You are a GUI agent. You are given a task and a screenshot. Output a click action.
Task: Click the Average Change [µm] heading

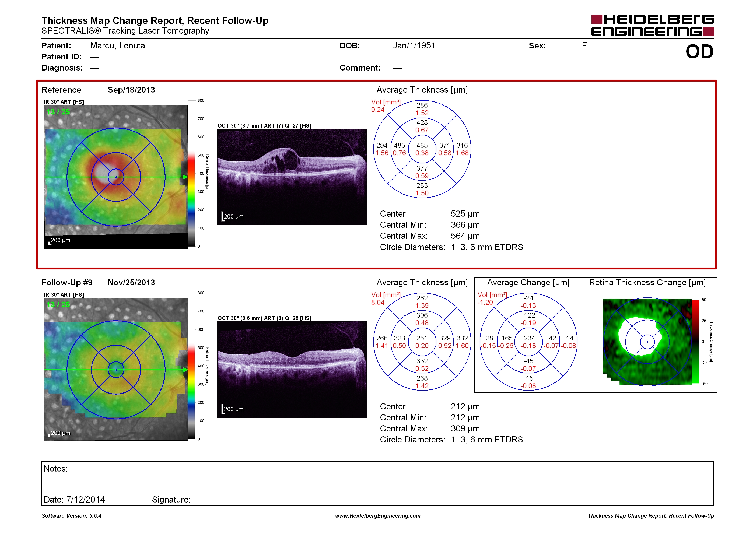coord(528,282)
